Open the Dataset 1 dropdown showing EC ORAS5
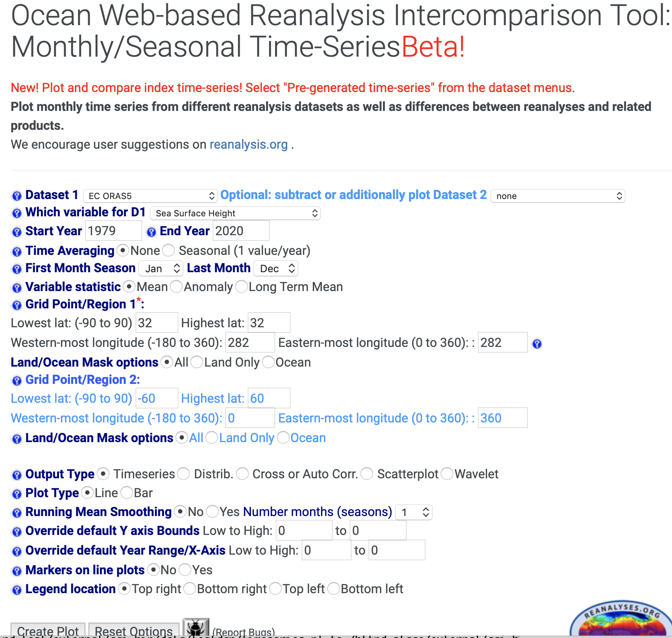The width and height of the screenshot is (672, 638). [150, 196]
